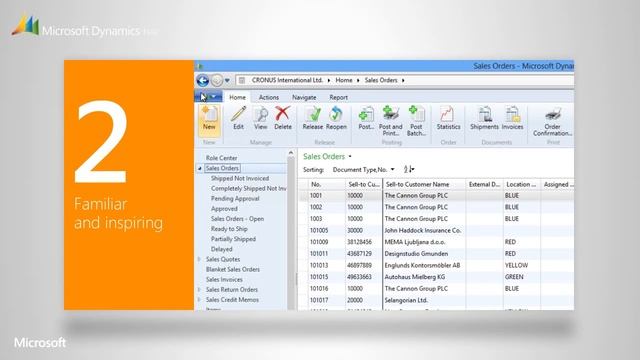
Task: Go back with the blue arrow button
Action: pos(202,80)
